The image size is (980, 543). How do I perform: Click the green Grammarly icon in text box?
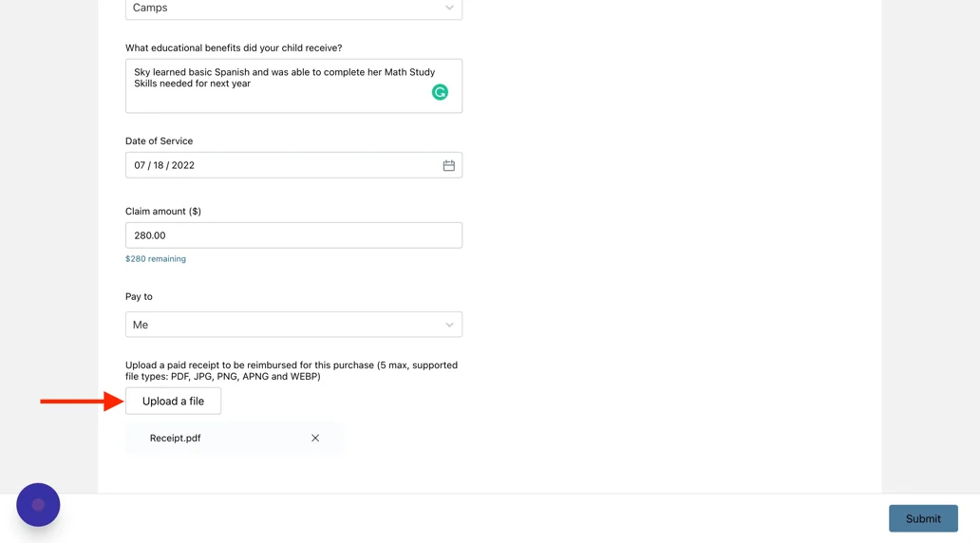click(440, 92)
